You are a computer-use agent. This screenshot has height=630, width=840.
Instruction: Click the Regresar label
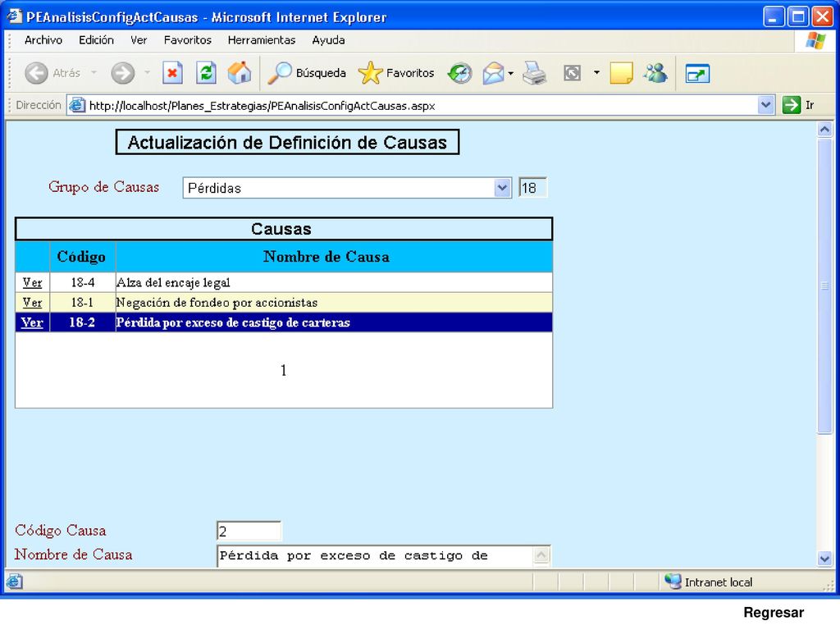click(774, 612)
